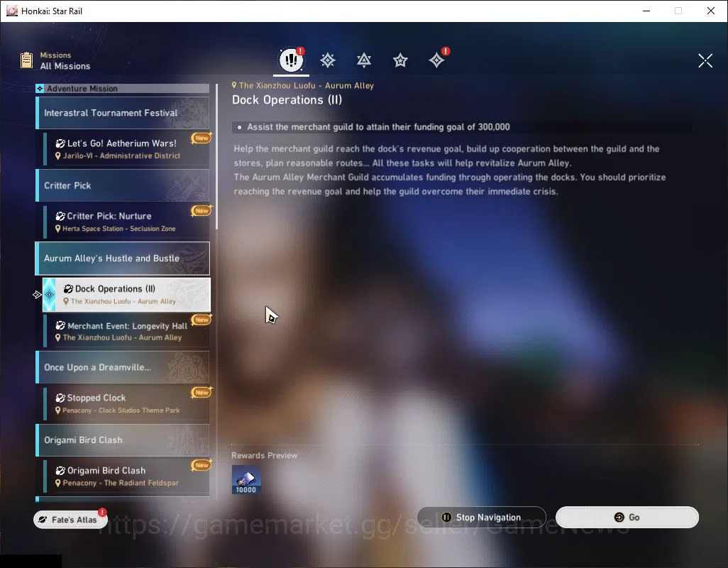Select the Let's Go! Aetherium Wars! mission
The height and width of the screenshot is (568, 728).
tap(126, 148)
